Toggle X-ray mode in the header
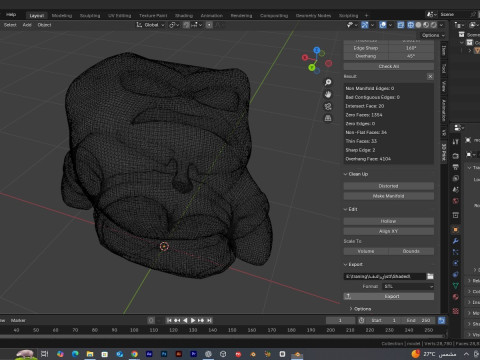Screen dimensions: 480x360 [x=401, y=25]
